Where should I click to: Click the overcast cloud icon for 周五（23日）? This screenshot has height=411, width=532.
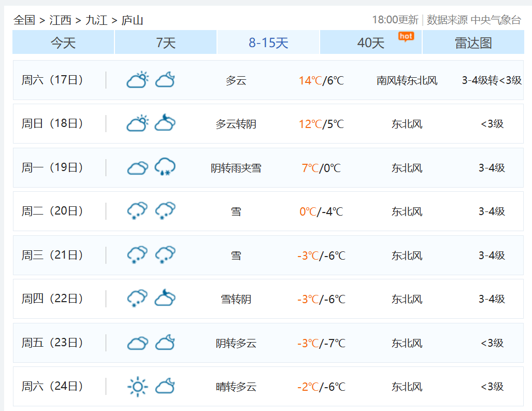pyautogui.click(x=137, y=343)
